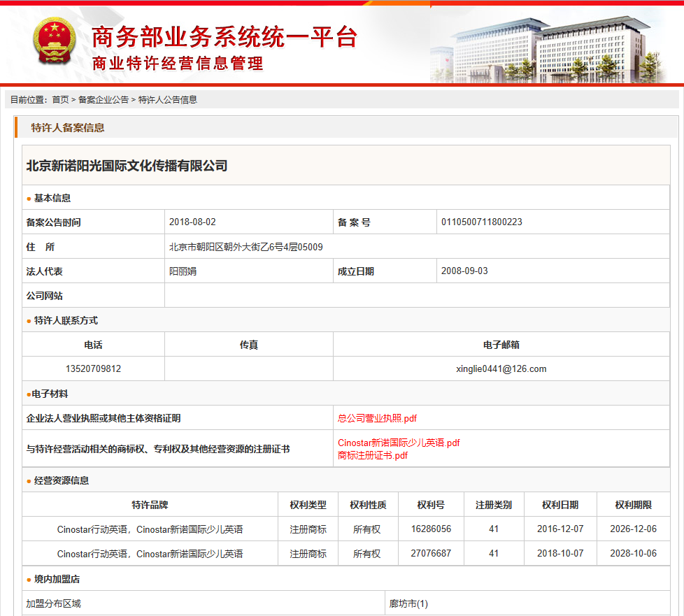The width and height of the screenshot is (684, 616).
Task: Click the 电子邮箱 column header
Action: 501,345
